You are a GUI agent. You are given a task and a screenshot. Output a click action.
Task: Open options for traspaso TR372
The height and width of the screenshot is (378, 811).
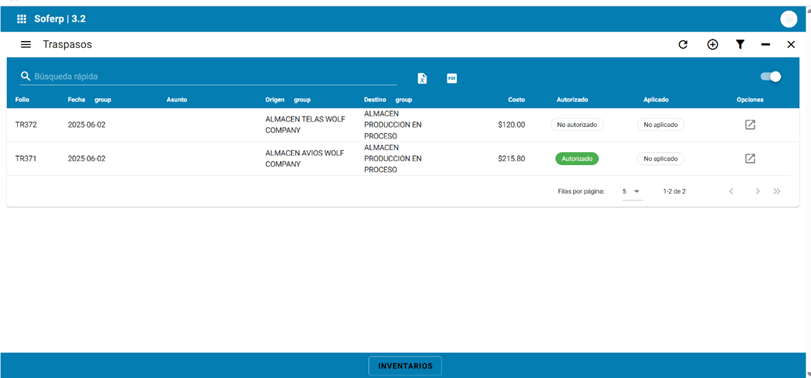[x=750, y=125]
